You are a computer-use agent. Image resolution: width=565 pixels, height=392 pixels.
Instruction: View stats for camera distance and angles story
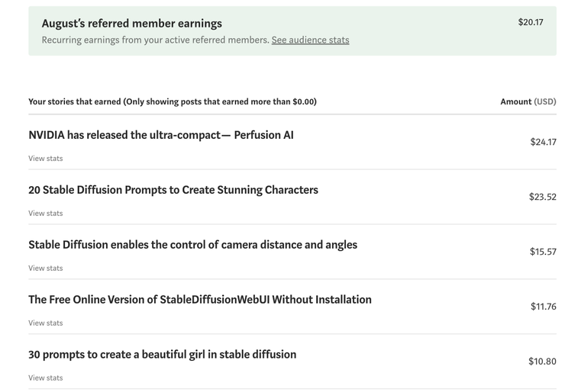coord(46,268)
